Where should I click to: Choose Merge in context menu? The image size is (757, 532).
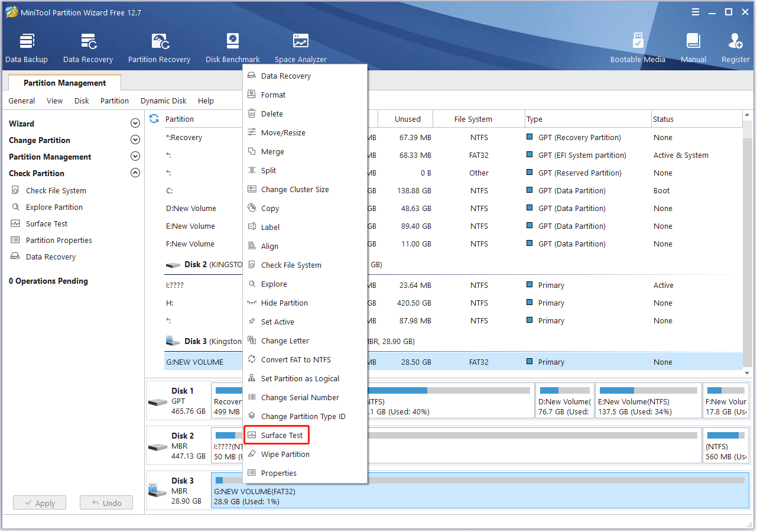coord(305,151)
